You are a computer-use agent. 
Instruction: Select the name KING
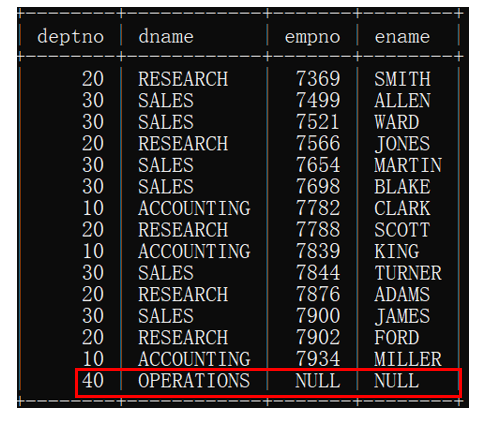tap(397, 251)
